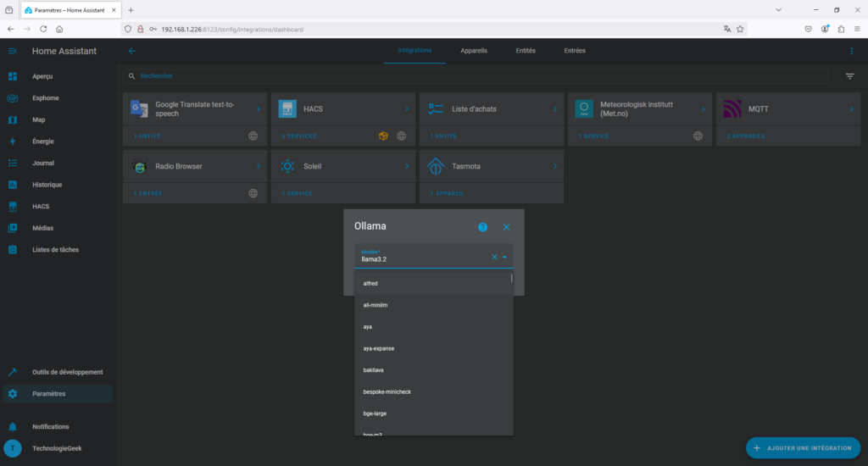Click the Modèle combo box field
Screen dimensions: 868x466
coord(434,256)
